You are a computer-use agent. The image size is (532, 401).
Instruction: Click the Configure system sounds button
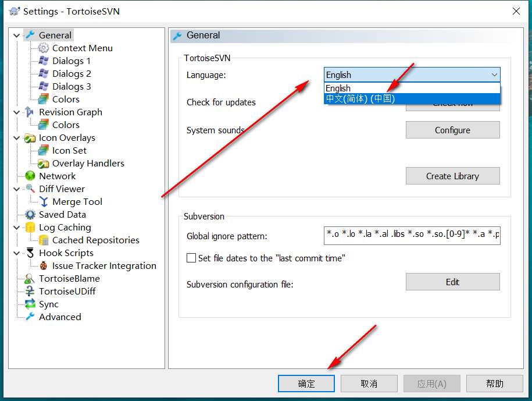pos(452,130)
